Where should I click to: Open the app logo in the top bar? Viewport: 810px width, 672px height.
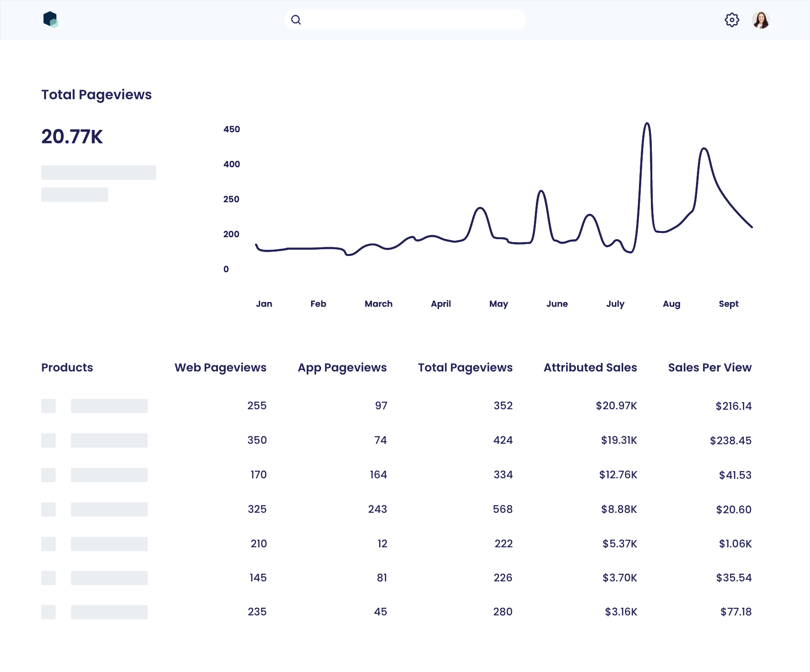51,20
